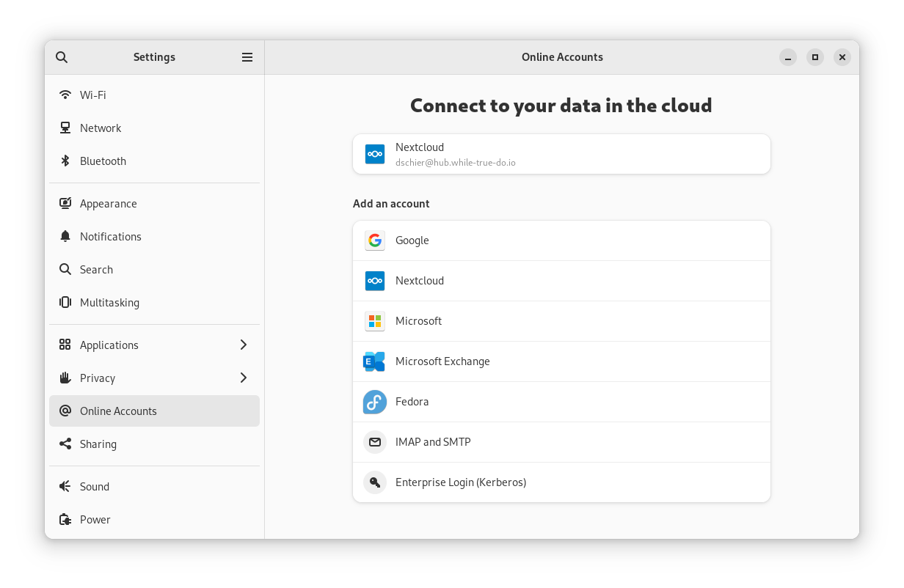Open the Notifications settings

pyautogui.click(x=154, y=236)
